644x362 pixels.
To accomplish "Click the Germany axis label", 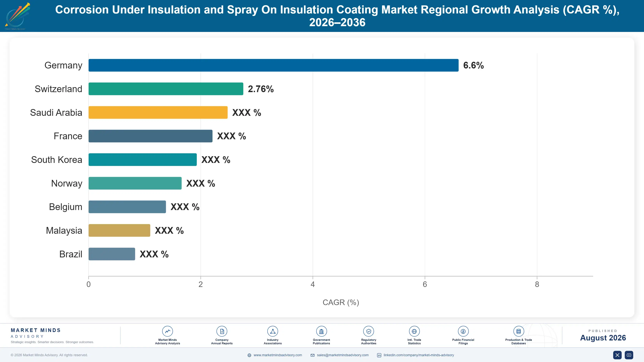I will [x=63, y=65].
